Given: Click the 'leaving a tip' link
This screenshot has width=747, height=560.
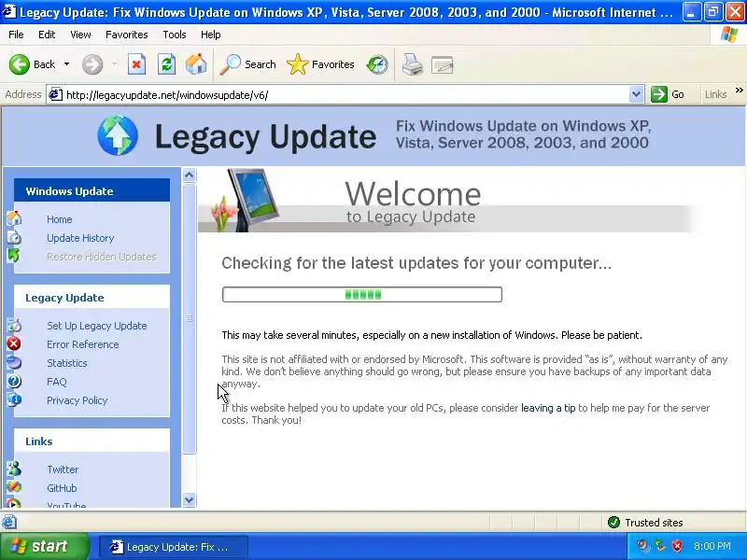Looking at the screenshot, I should point(548,408).
